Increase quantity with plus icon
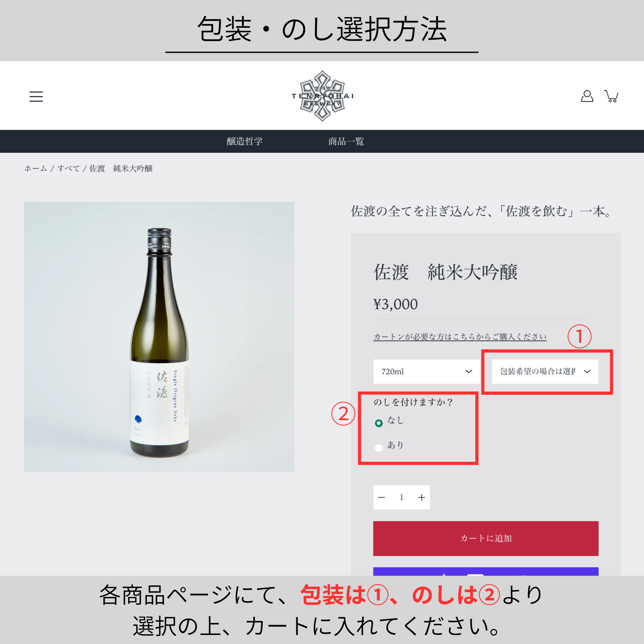 pyautogui.click(x=422, y=497)
